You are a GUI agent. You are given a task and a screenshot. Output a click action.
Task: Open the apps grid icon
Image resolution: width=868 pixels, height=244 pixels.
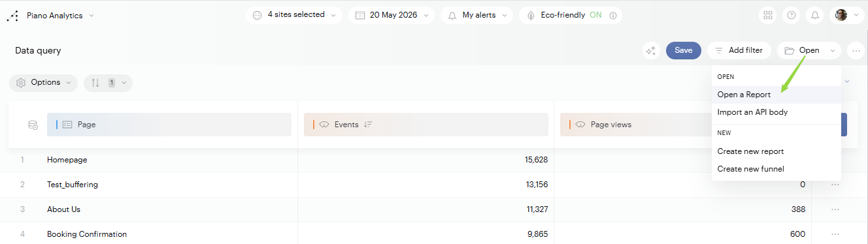coord(768,15)
